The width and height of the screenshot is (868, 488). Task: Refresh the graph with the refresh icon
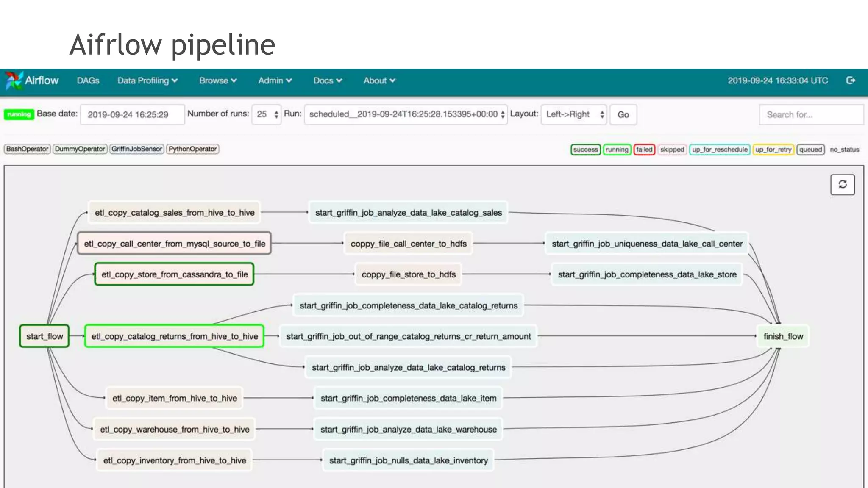[x=843, y=184]
